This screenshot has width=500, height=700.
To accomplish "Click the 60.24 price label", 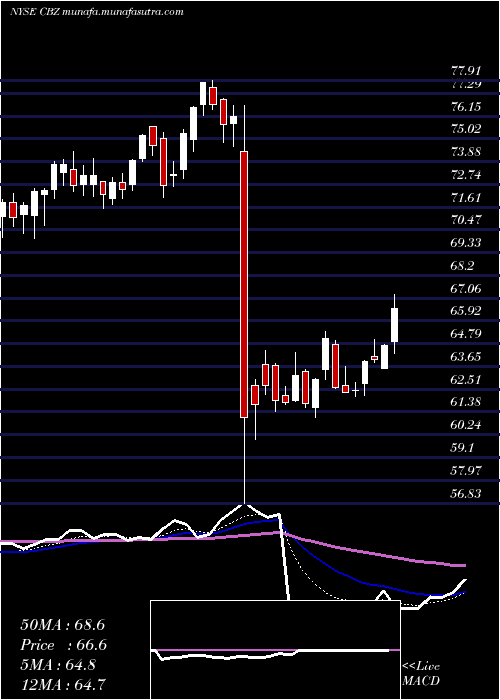I will pos(466,425).
